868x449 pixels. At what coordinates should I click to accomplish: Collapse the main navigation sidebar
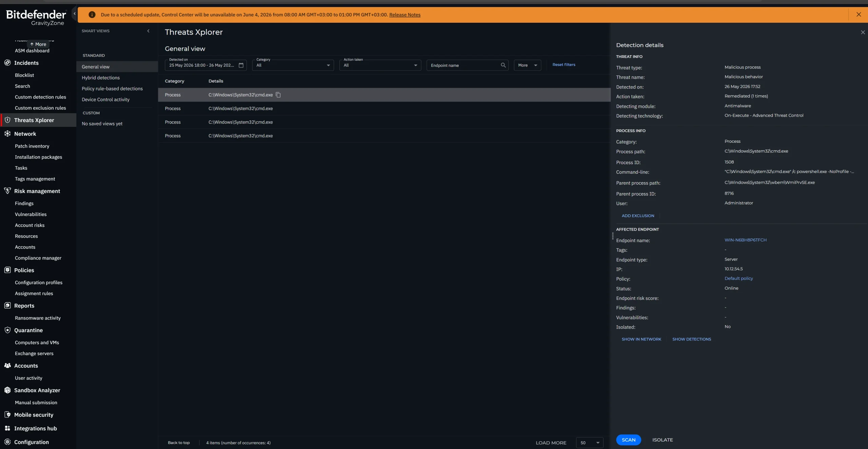tap(75, 14)
